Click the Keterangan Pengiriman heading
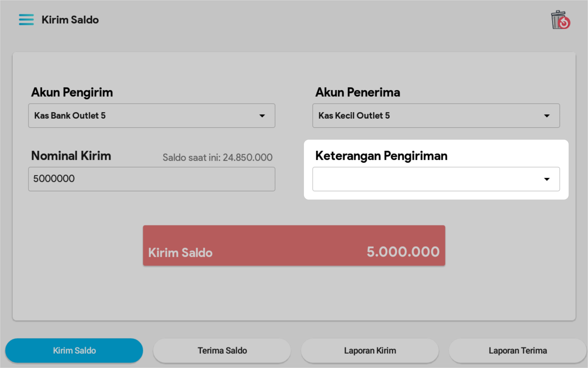Viewport: 588px width, 368px height. tap(381, 156)
